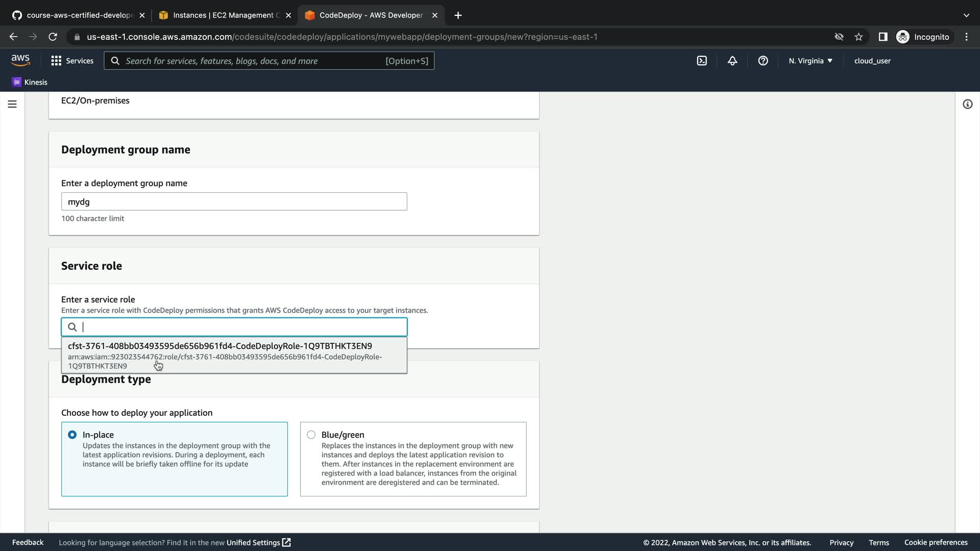
Task: Open the notifications bell icon
Action: coord(732,61)
